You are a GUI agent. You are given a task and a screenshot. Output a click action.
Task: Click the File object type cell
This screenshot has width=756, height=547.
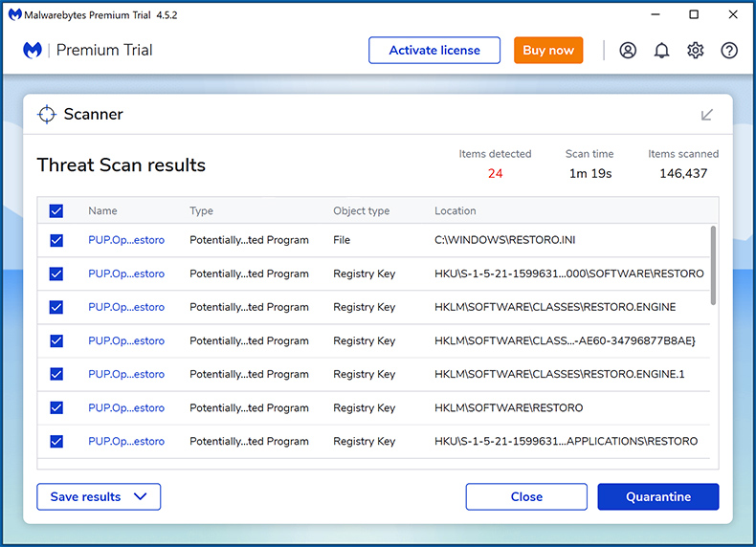pyautogui.click(x=342, y=240)
